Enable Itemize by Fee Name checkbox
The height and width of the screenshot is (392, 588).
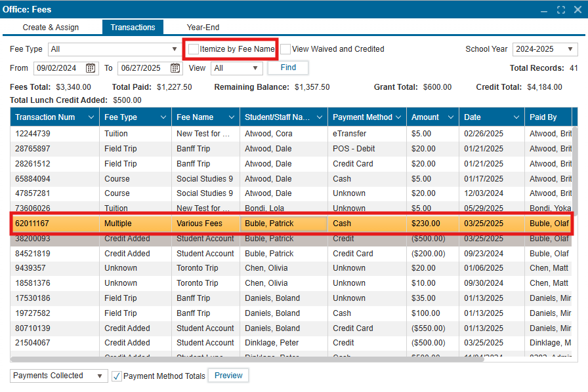(x=194, y=49)
